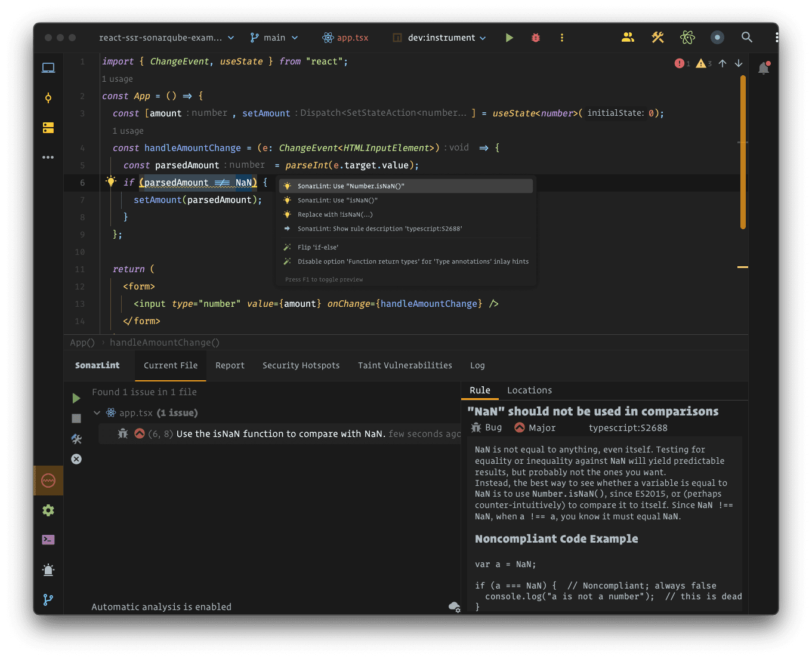The image size is (812, 659).
Task: Click the handleAmountChange() breadcrumb
Action: pos(165,342)
